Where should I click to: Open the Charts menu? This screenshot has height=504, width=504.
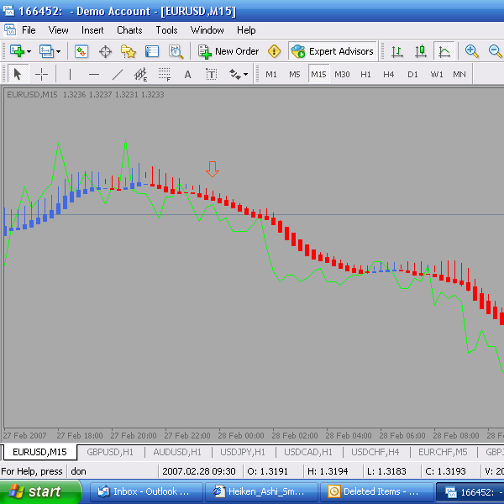130,30
